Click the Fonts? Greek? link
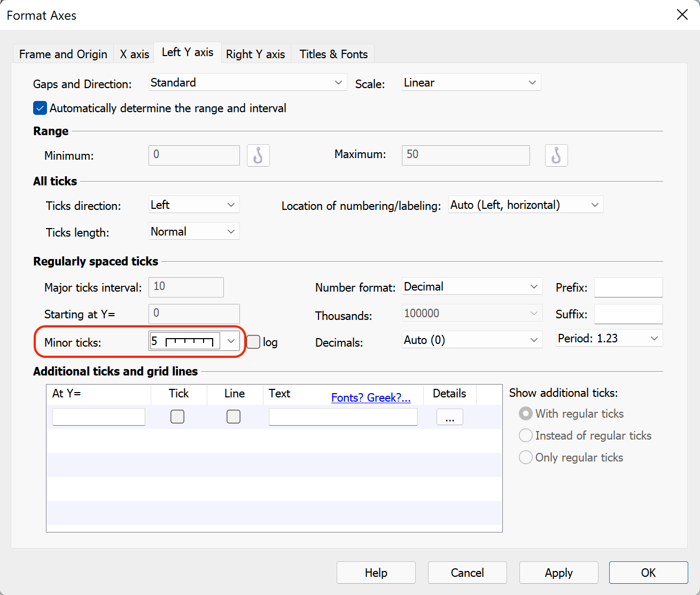 tap(371, 398)
